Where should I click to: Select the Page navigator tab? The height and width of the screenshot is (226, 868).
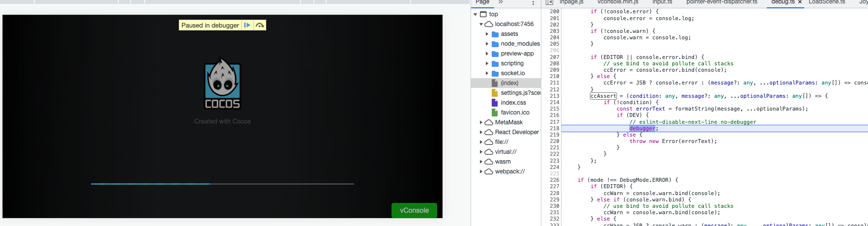pos(482,2)
